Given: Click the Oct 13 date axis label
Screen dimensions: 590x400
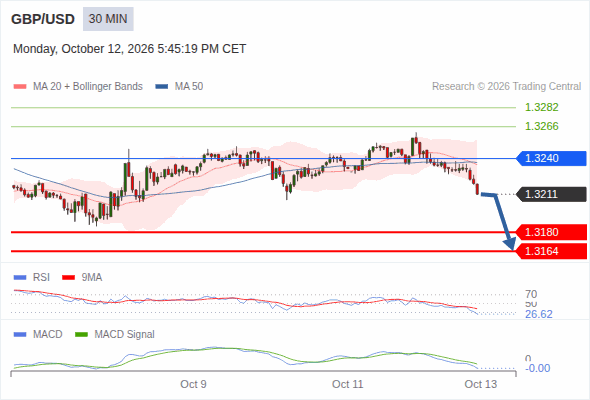Looking at the screenshot, I should 481,384.
